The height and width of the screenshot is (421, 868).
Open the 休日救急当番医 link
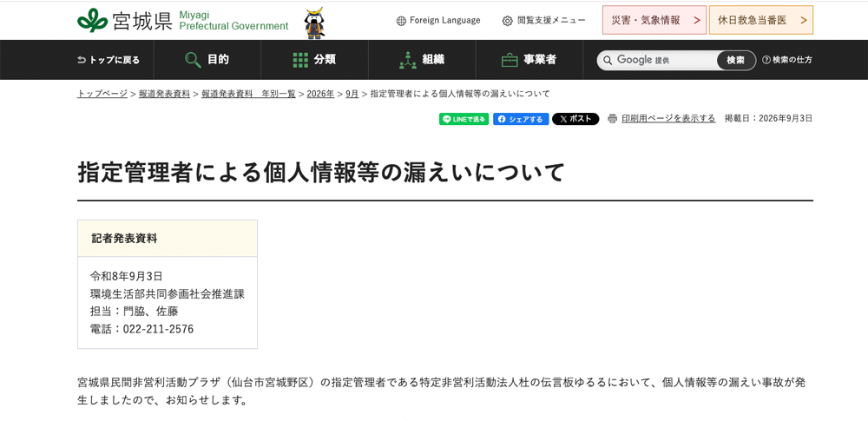(x=761, y=21)
